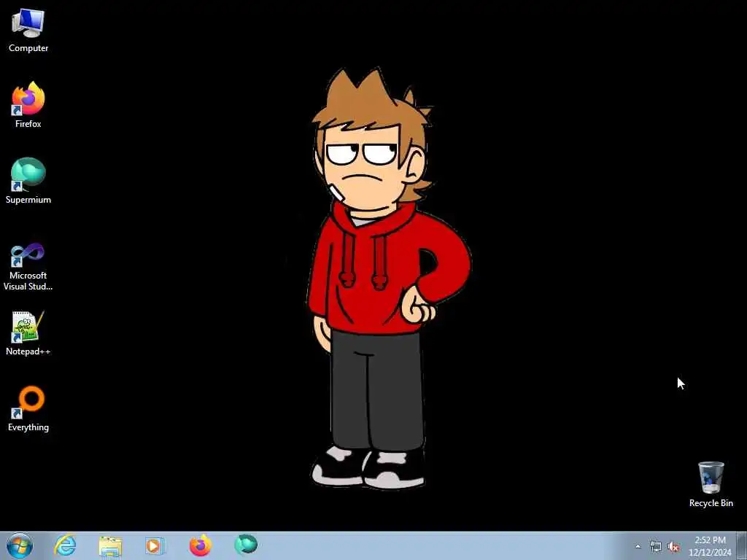Select the Computer desktop icon

[28, 31]
